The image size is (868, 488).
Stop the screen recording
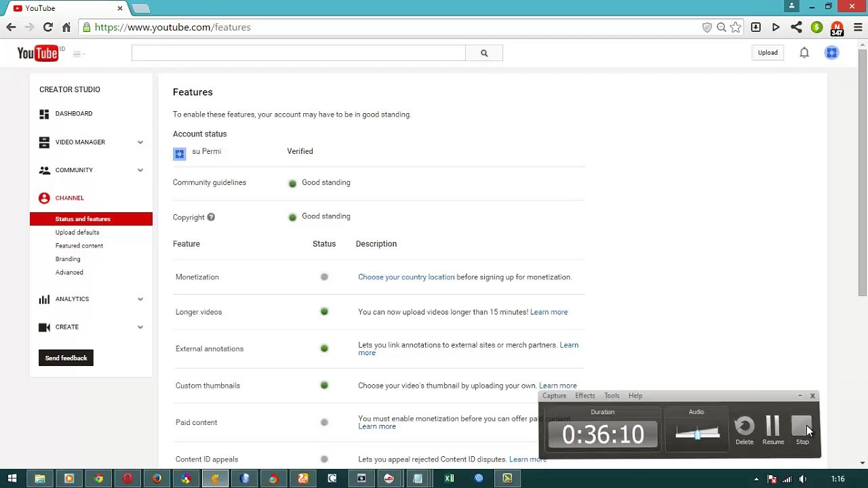click(802, 430)
